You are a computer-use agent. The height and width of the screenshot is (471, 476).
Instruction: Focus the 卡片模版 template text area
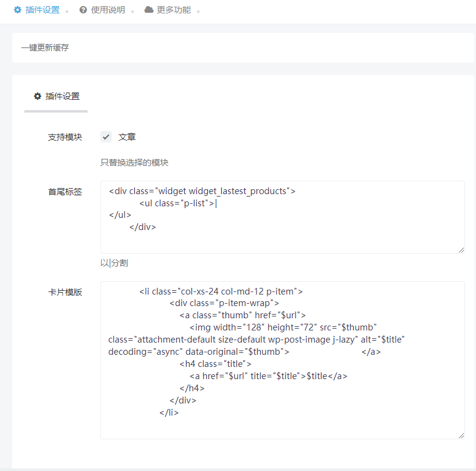click(282, 359)
